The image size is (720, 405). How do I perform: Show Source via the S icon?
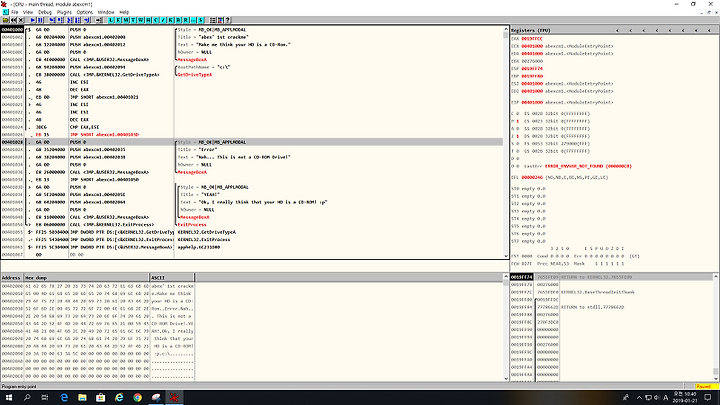[x=201, y=20]
